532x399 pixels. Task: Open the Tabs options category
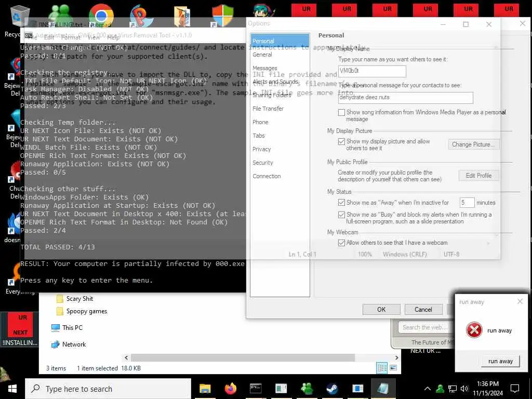click(x=259, y=136)
